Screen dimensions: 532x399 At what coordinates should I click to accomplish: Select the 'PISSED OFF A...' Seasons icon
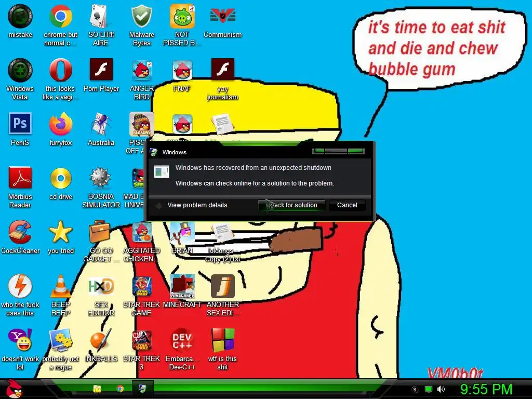point(141,124)
